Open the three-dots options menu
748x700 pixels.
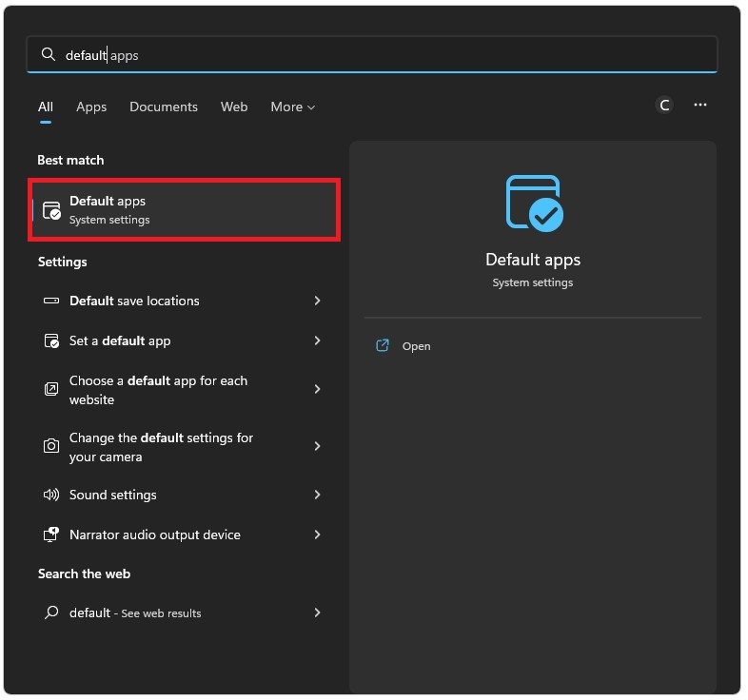(x=700, y=106)
